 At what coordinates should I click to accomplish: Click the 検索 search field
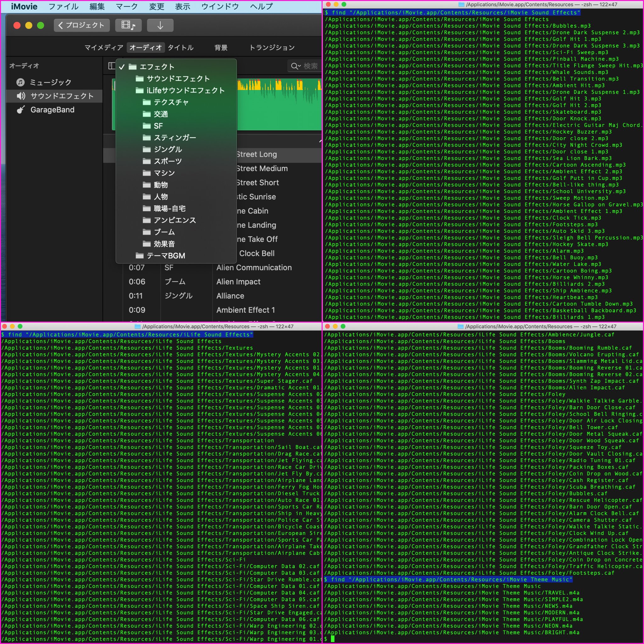305,66
